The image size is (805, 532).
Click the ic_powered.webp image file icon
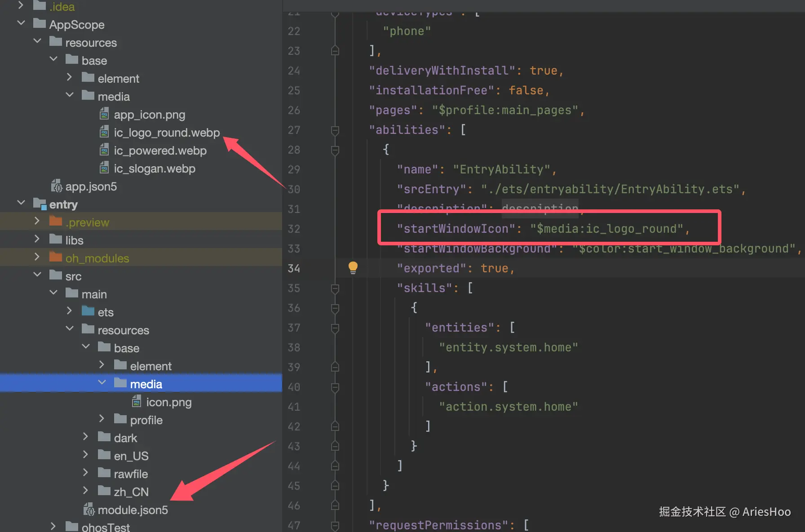104,150
